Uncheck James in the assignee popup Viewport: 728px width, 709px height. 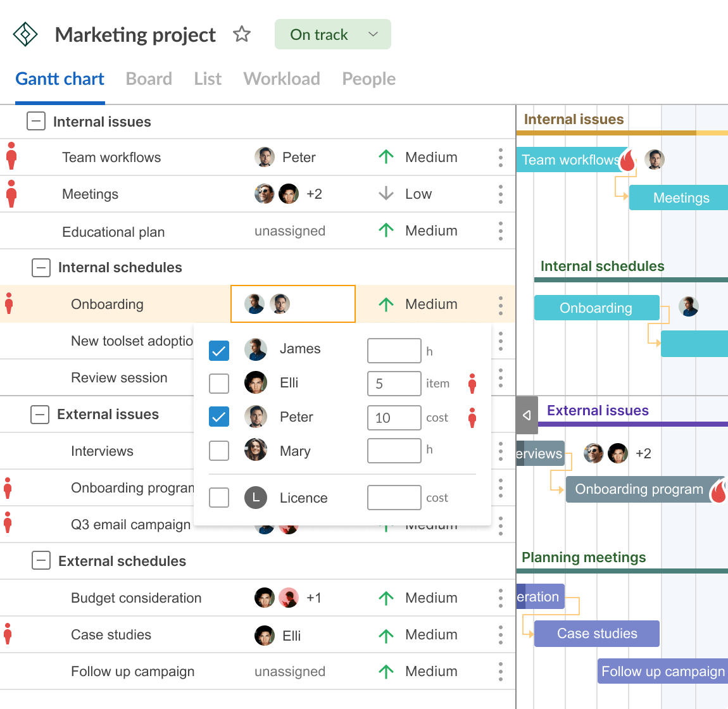(x=219, y=349)
